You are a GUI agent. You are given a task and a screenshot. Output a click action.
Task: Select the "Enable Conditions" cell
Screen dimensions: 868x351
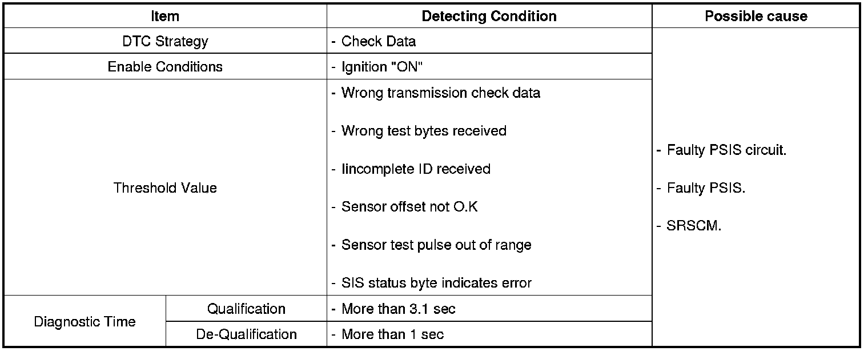(165, 66)
